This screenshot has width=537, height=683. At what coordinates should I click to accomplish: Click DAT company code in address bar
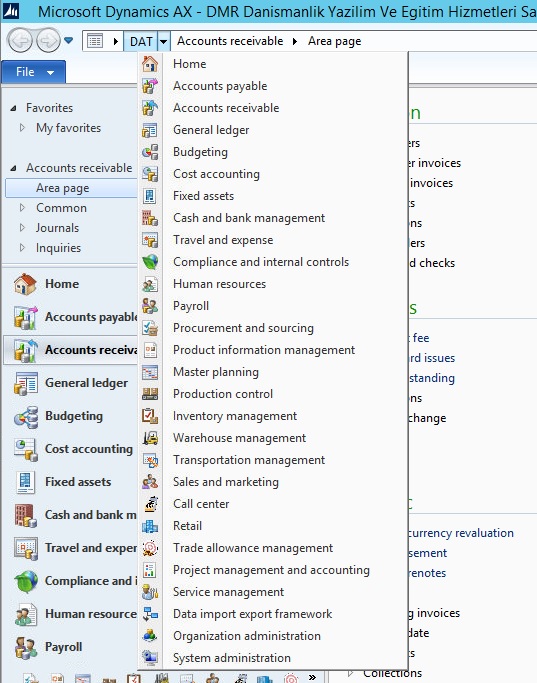(141, 41)
